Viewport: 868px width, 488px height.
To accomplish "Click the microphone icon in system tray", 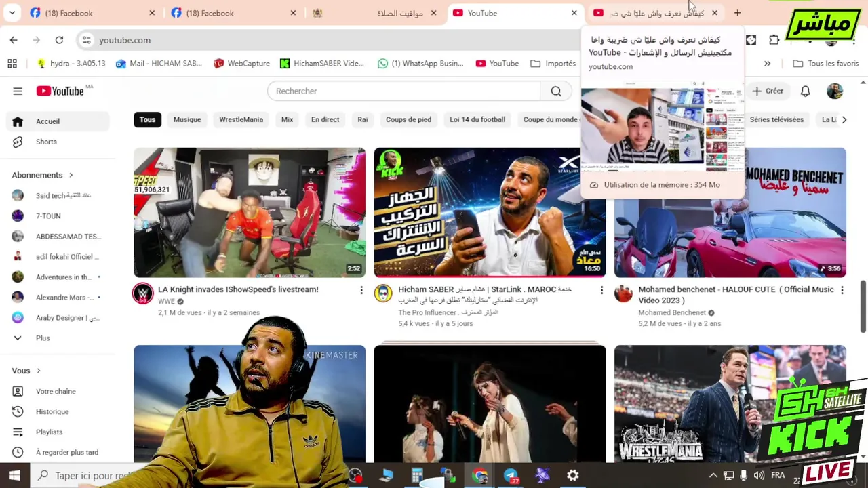I will pyautogui.click(x=744, y=476).
